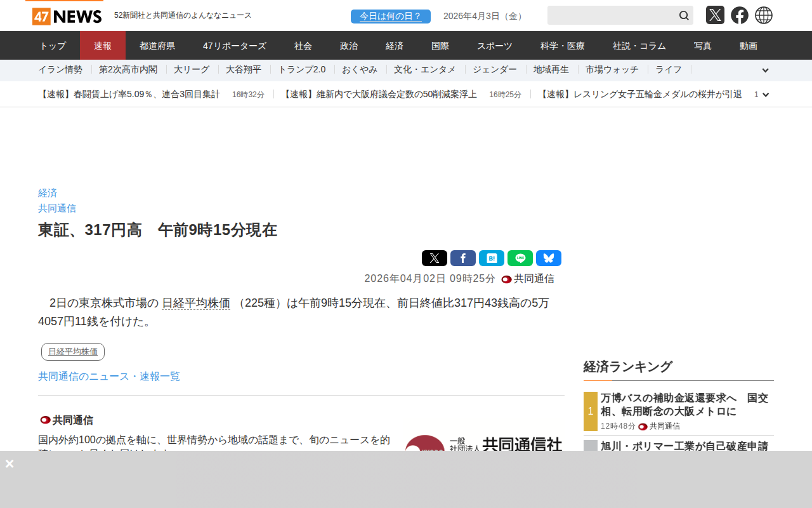Click the 日経平均株価 tag
This screenshot has height=508, width=812.
(73, 352)
